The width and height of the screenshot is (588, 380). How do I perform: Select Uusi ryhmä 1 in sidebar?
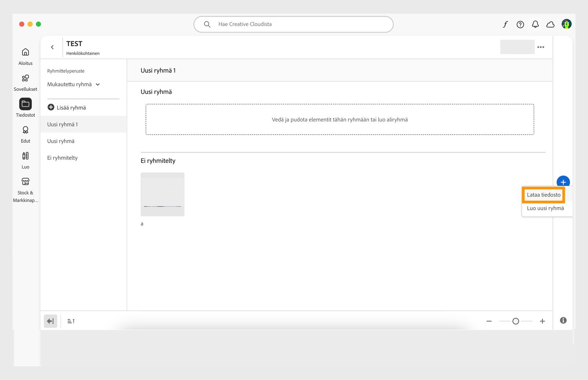pyautogui.click(x=83, y=124)
